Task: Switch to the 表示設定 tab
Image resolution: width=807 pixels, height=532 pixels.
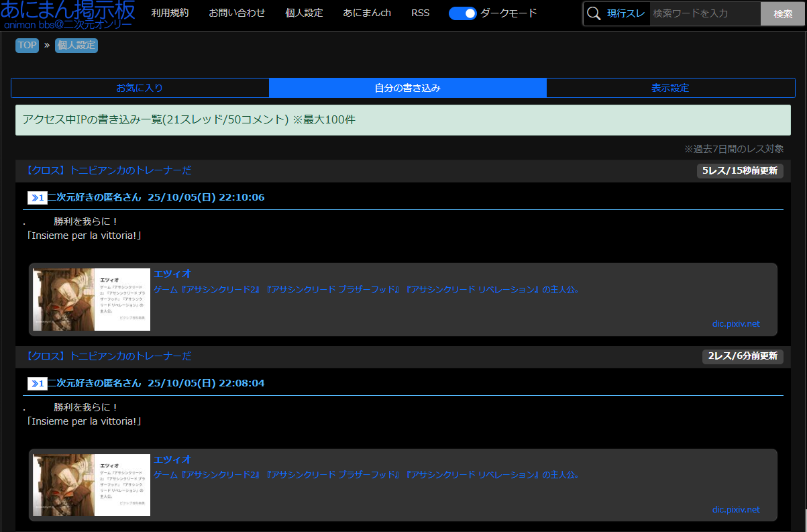Action: click(670, 88)
